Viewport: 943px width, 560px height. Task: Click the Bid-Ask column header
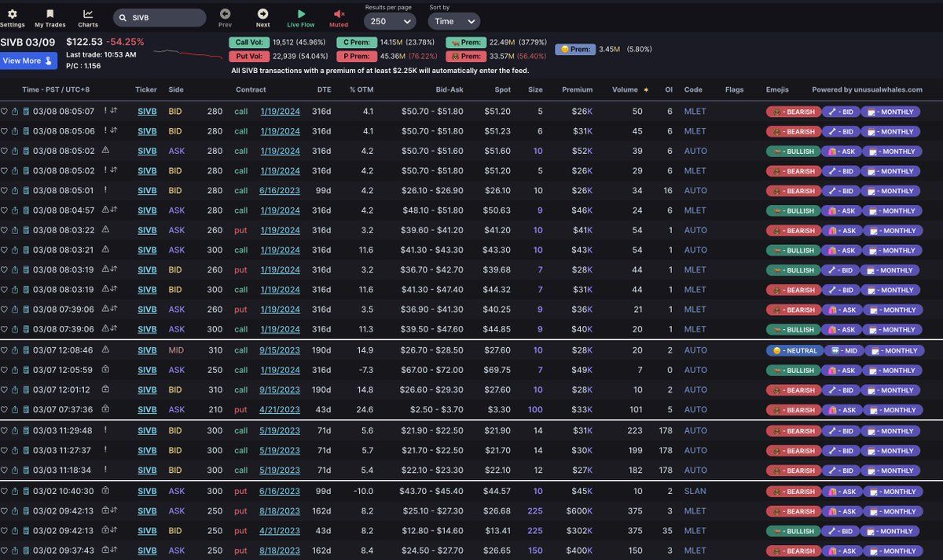pyautogui.click(x=449, y=90)
